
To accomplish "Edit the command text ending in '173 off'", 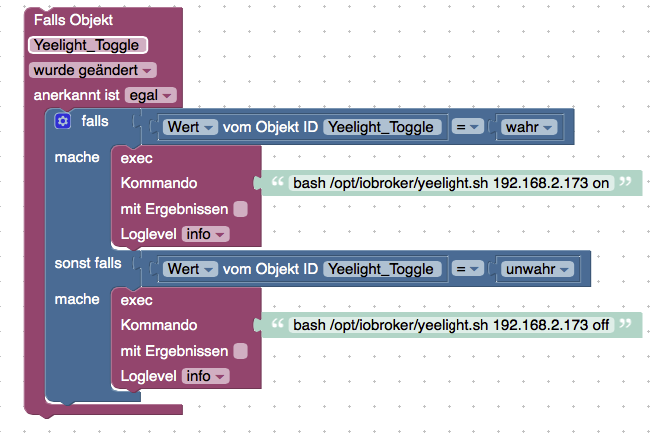I will click(x=451, y=325).
